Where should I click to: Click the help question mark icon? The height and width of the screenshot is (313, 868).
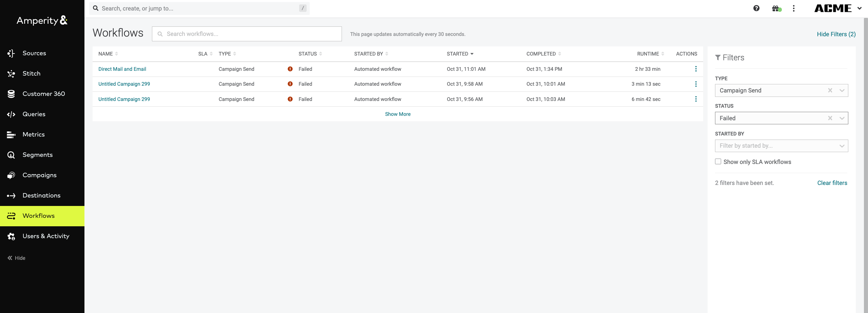pyautogui.click(x=756, y=8)
